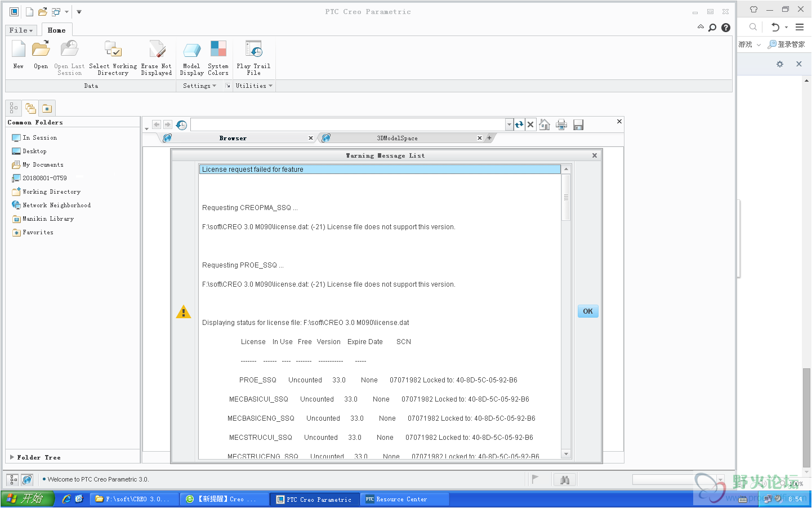Click the Settings dialog launcher arrow
Screen dimensions: 812x508
(228, 86)
